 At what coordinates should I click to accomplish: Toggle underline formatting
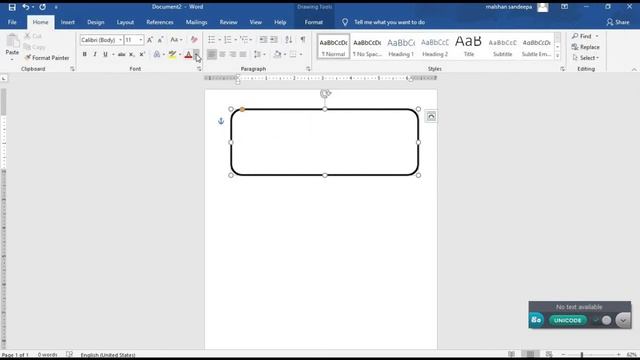[x=105, y=54]
